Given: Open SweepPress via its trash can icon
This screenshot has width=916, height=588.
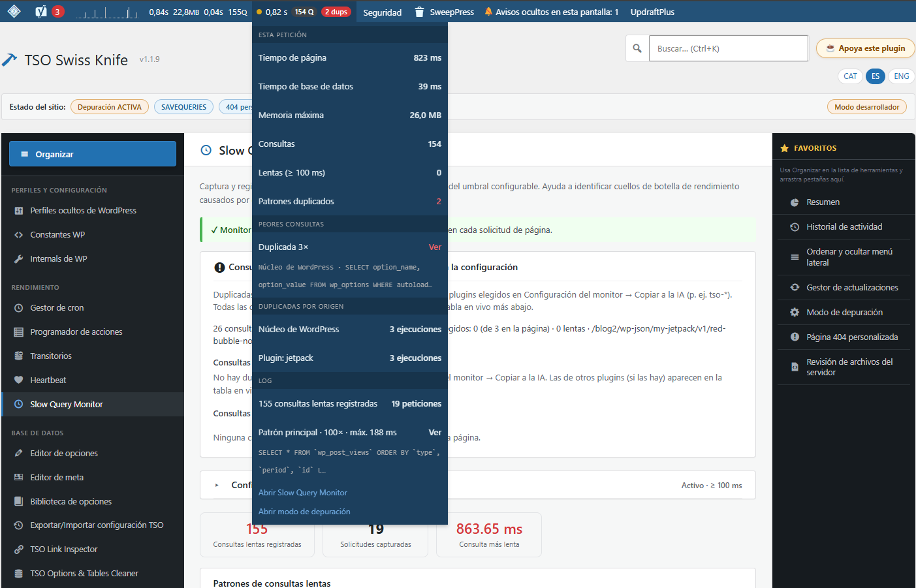Looking at the screenshot, I should click(x=419, y=12).
